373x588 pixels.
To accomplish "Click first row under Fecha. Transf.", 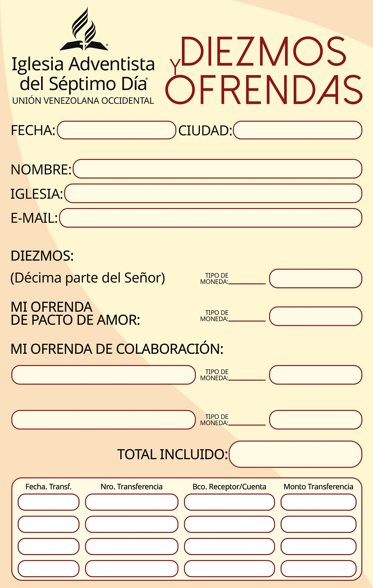I will (x=48, y=502).
